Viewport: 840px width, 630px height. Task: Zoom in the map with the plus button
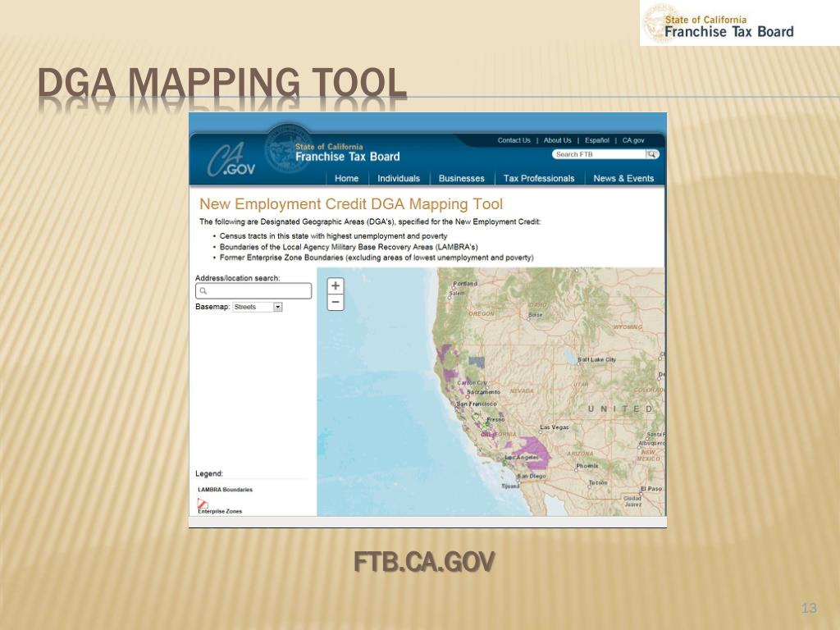(x=336, y=285)
